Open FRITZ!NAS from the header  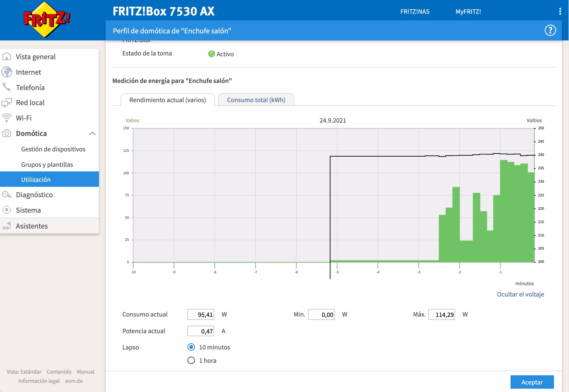coord(415,11)
